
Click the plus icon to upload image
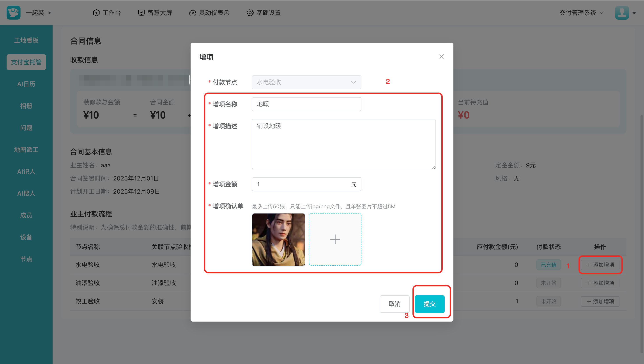335,239
